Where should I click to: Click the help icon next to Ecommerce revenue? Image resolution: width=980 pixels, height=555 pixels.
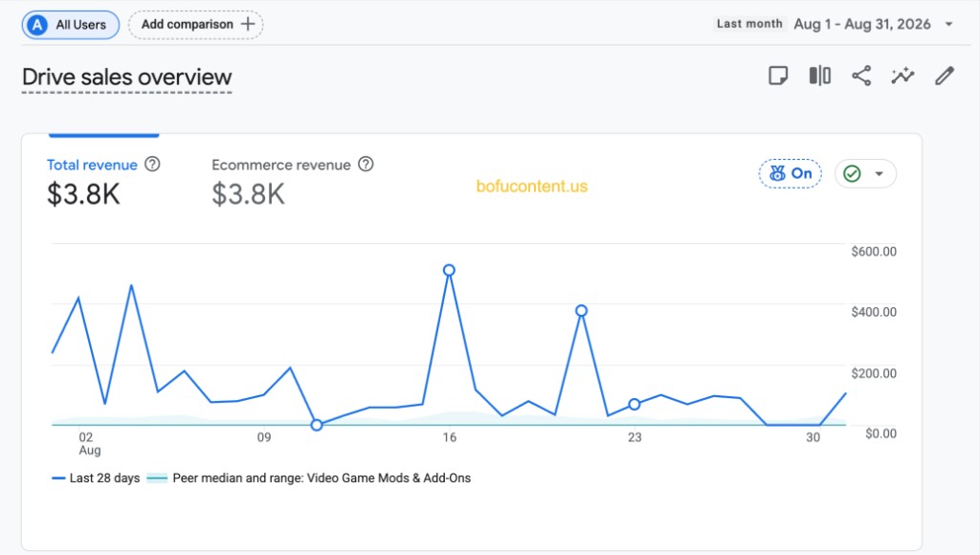coord(366,165)
